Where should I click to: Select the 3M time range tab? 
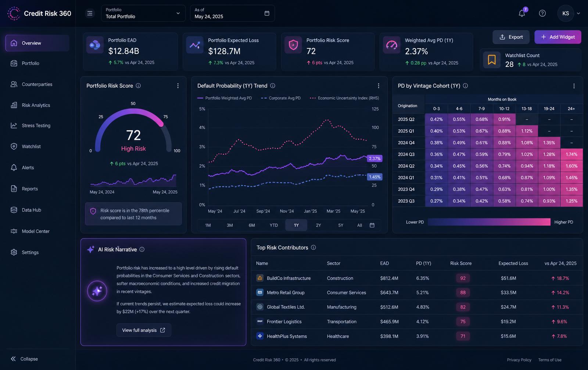pos(230,225)
